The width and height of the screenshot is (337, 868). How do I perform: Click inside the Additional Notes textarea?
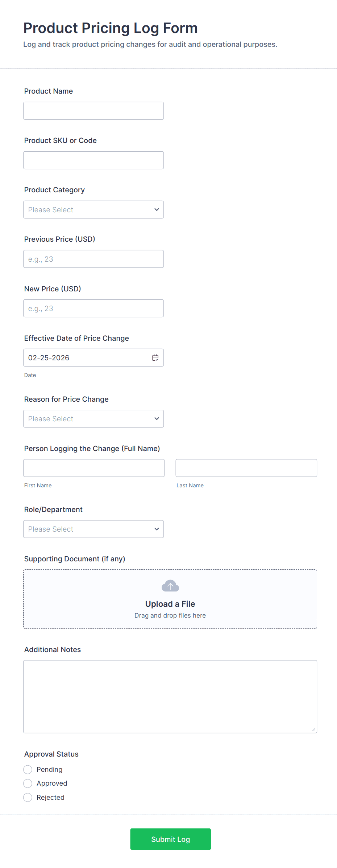[x=170, y=697]
